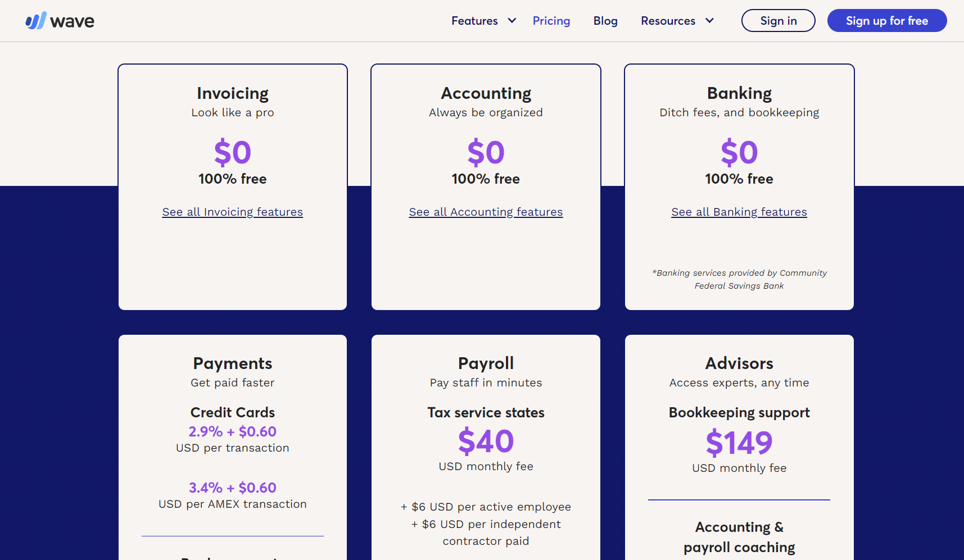964x560 pixels.
Task: Click 'USD per AMEX transaction' text
Action: point(233,504)
